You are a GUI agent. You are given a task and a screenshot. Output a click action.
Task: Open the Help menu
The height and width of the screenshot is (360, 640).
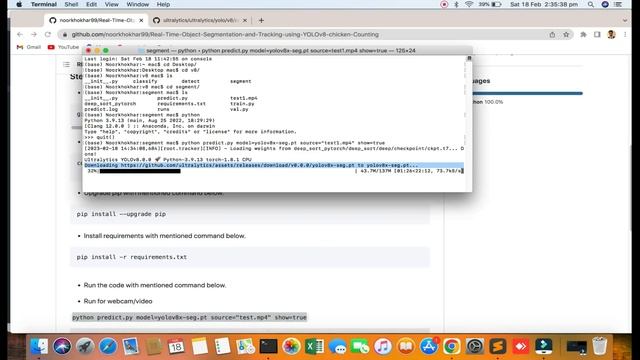pos(163,4)
